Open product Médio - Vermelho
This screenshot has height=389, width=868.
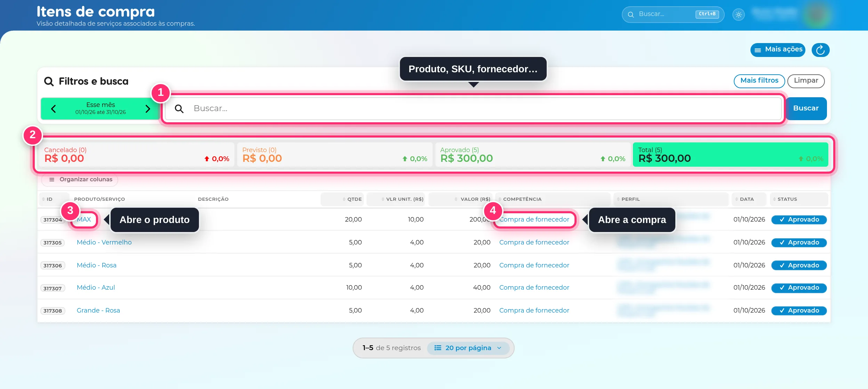(x=104, y=242)
